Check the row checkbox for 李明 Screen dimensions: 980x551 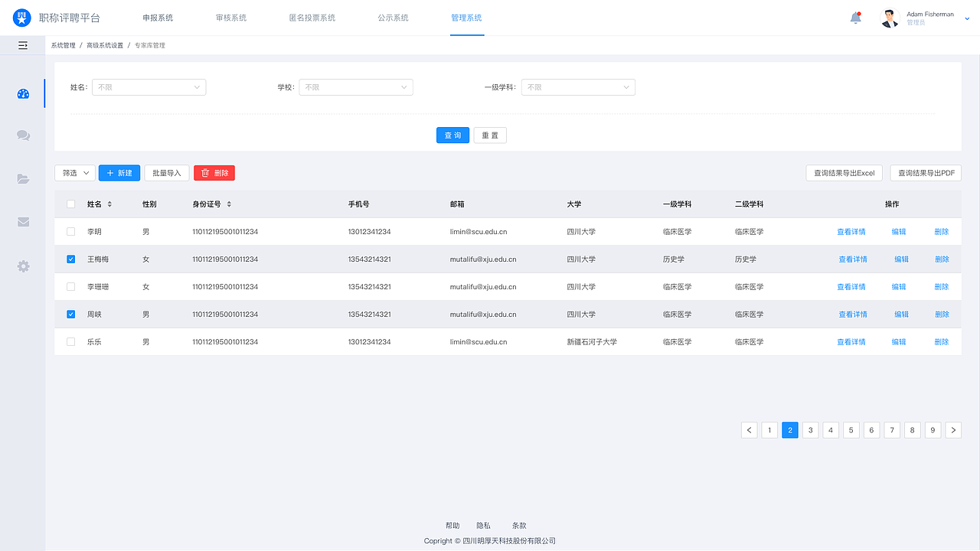[x=71, y=232]
